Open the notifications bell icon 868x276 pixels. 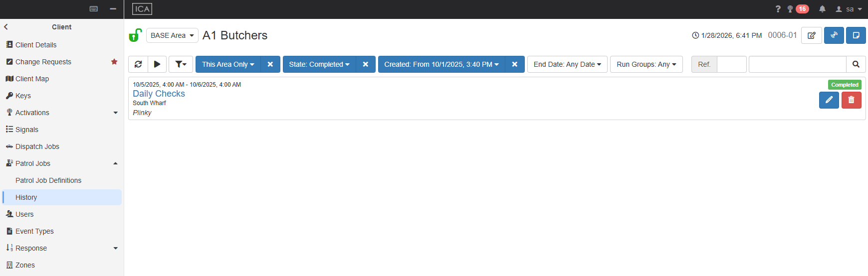point(823,9)
